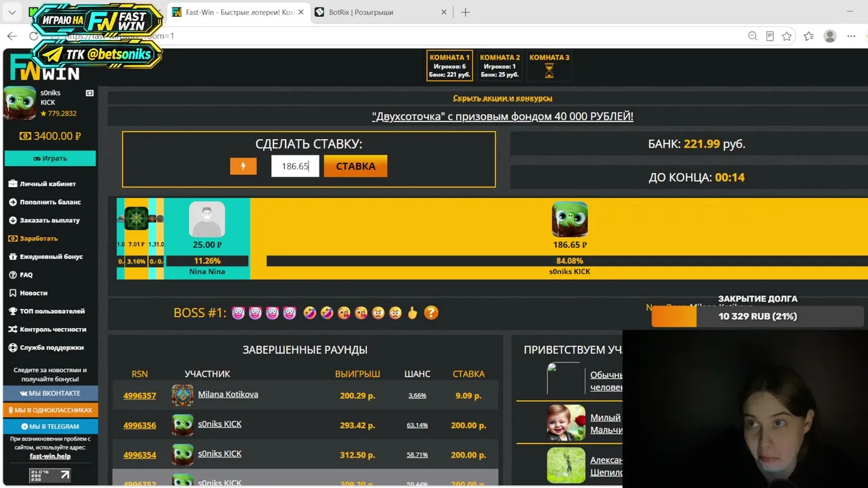The image size is (868, 488).
Task: Click the green mandala avatar with 7.01 ₽ bet
Action: (136, 218)
